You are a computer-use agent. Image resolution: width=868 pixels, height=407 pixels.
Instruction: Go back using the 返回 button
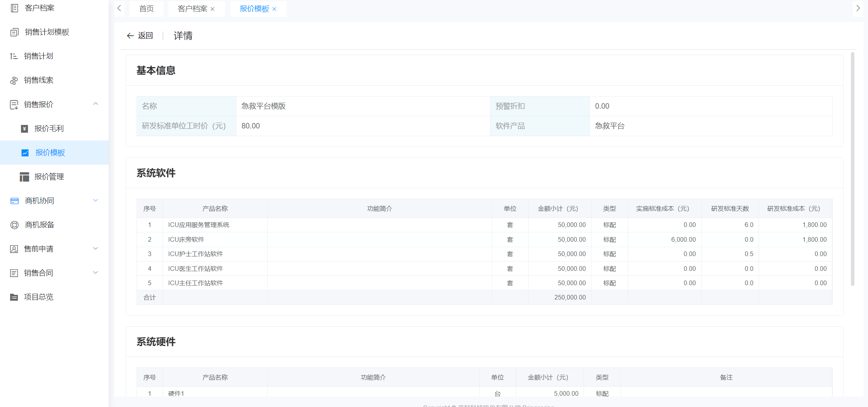click(x=140, y=36)
